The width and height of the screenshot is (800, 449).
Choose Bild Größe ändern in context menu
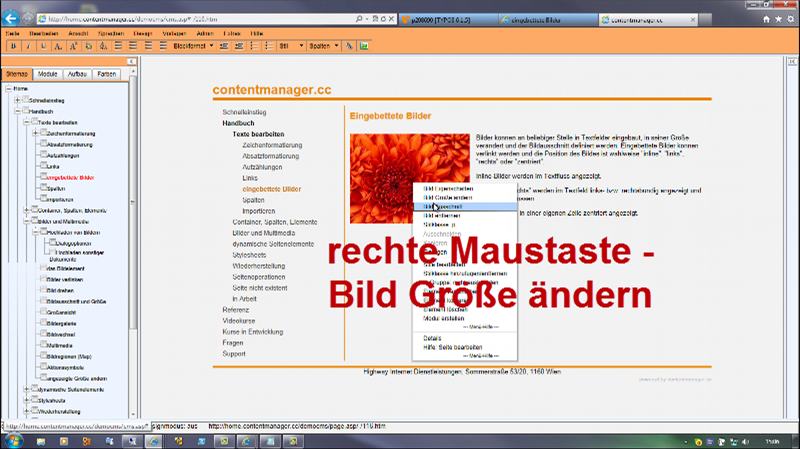(447, 197)
